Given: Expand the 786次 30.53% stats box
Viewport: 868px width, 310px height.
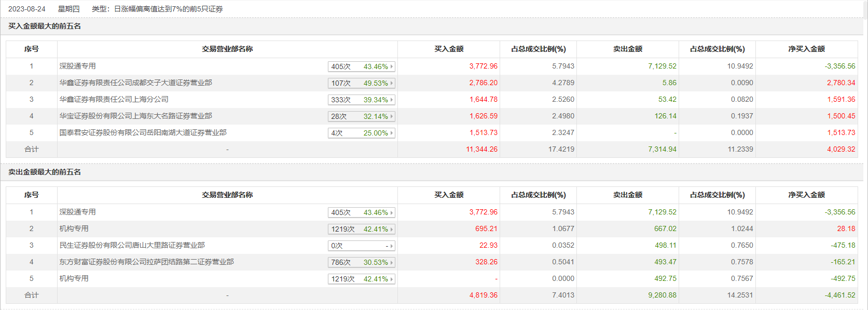Looking at the screenshot, I should click(362, 262).
